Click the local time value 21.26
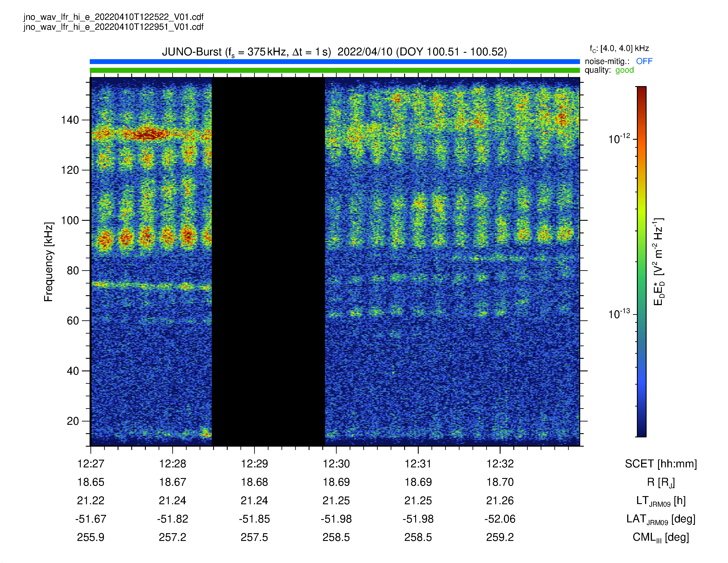 point(500,501)
